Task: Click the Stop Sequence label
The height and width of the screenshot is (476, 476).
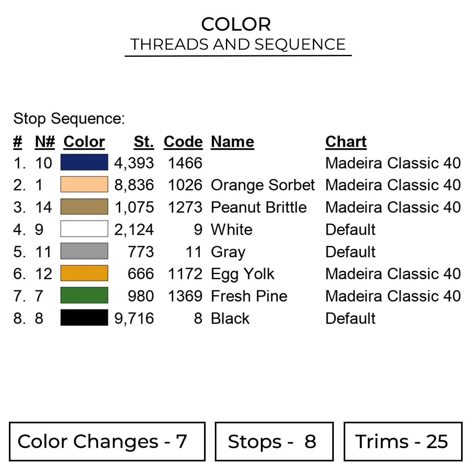Action: [69, 119]
